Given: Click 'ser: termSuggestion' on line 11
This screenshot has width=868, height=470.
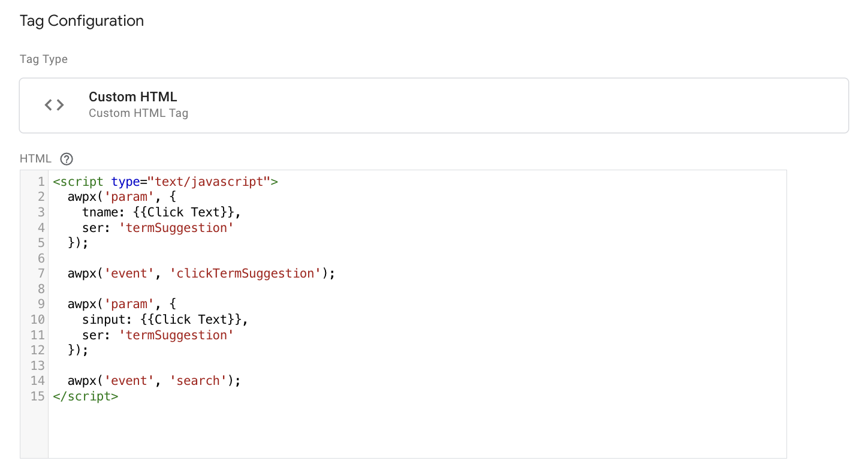Looking at the screenshot, I should [158, 335].
